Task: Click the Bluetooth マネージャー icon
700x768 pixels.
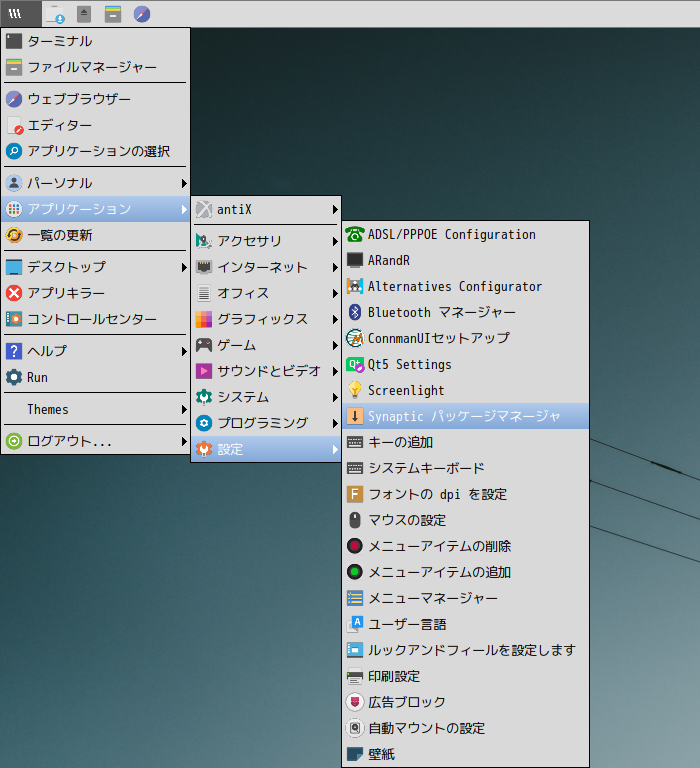Action: (355, 312)
